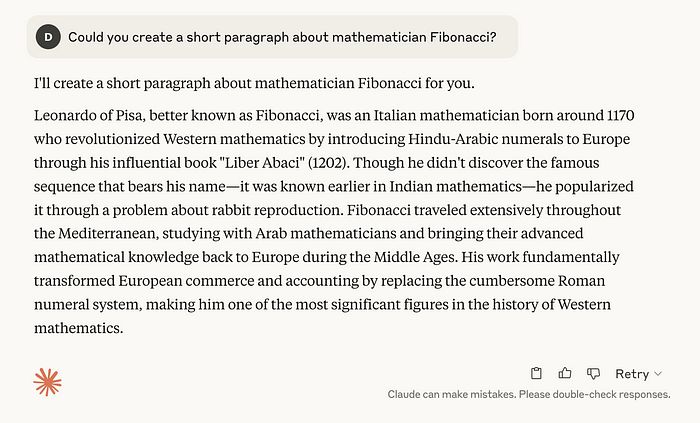
Task: Click the name 'Leonardo of Pisa'
Action: pos(88,116)
